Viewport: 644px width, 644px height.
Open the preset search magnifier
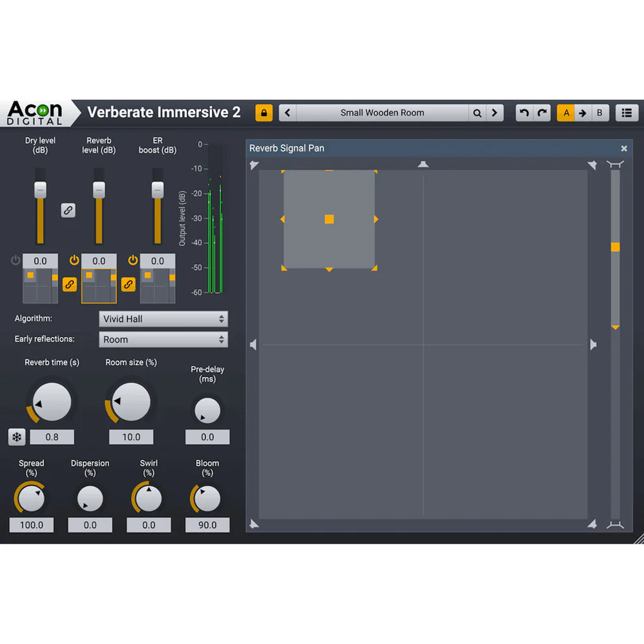[477, 113]
